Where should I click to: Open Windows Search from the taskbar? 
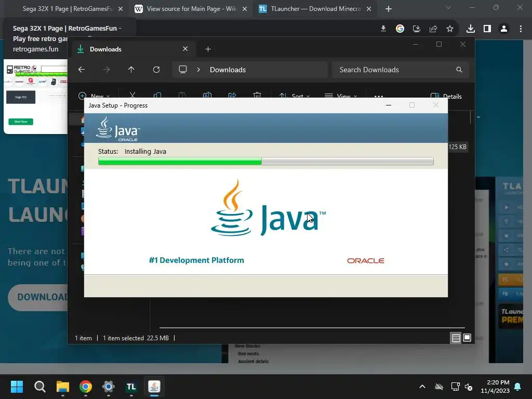point(39,387)
